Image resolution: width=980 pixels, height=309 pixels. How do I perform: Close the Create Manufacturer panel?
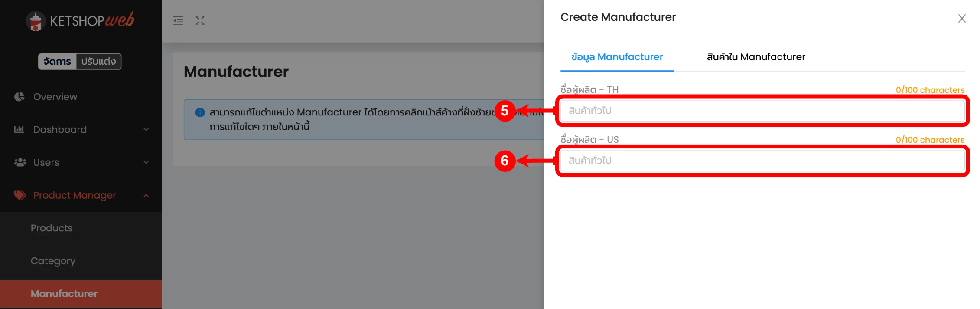(962, 18)
